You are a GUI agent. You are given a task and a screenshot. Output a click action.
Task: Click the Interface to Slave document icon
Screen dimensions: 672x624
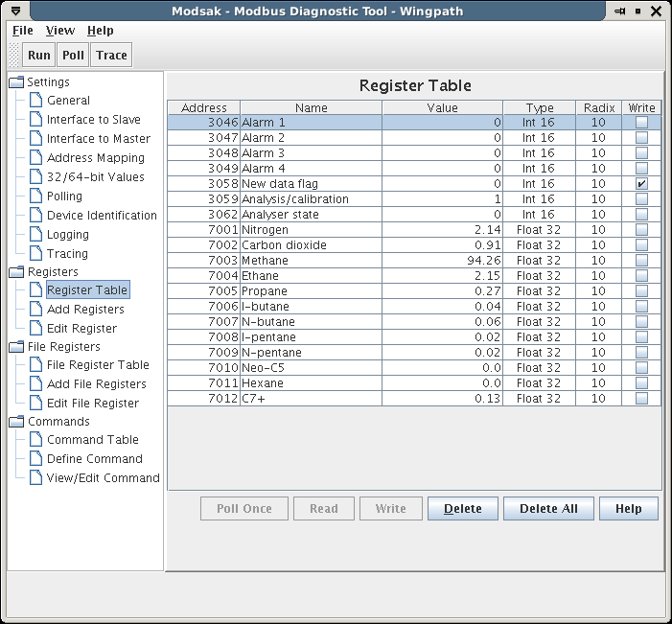pyautogui.click(x=36, y=119)
